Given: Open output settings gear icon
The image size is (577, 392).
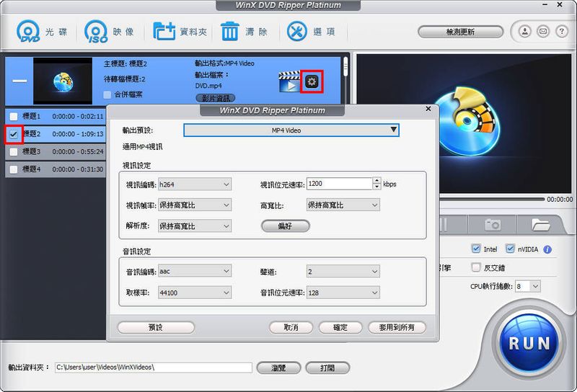Looking at the screenshot, I should point(312,81).
